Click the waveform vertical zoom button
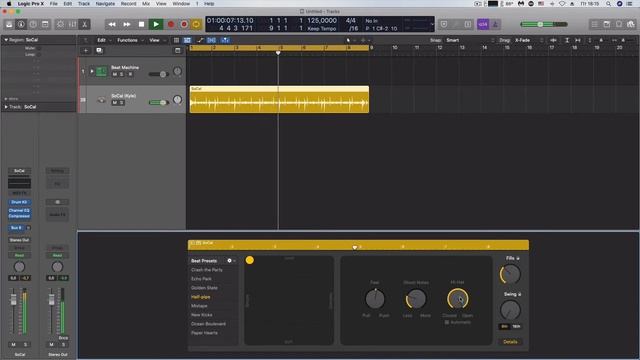The height and width of the screenshot is (360, 640). 553,40
